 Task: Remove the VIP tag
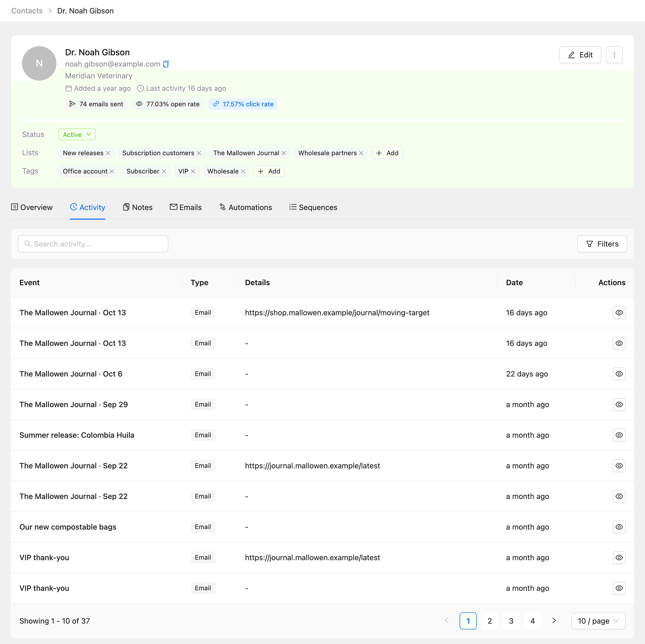[x=193, y=172]
